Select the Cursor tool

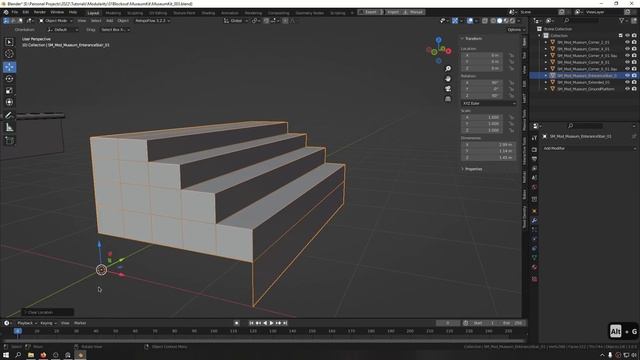tap(9, 54)
